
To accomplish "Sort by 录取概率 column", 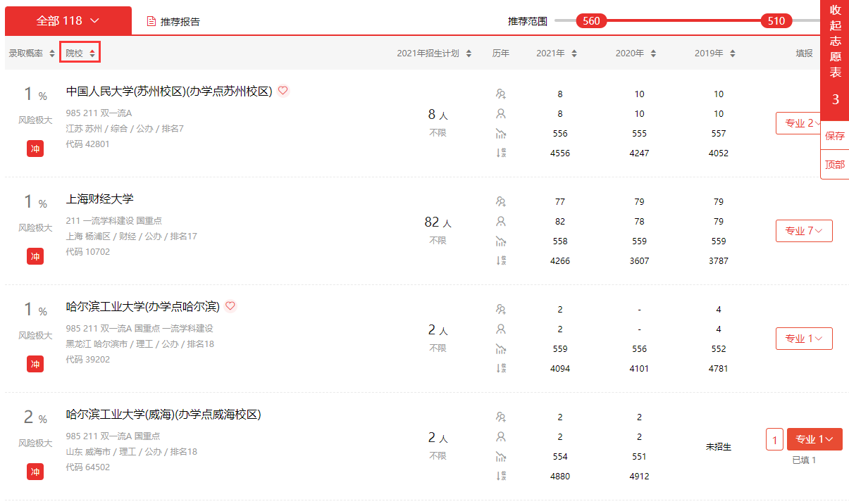I will tap(32, 53).
